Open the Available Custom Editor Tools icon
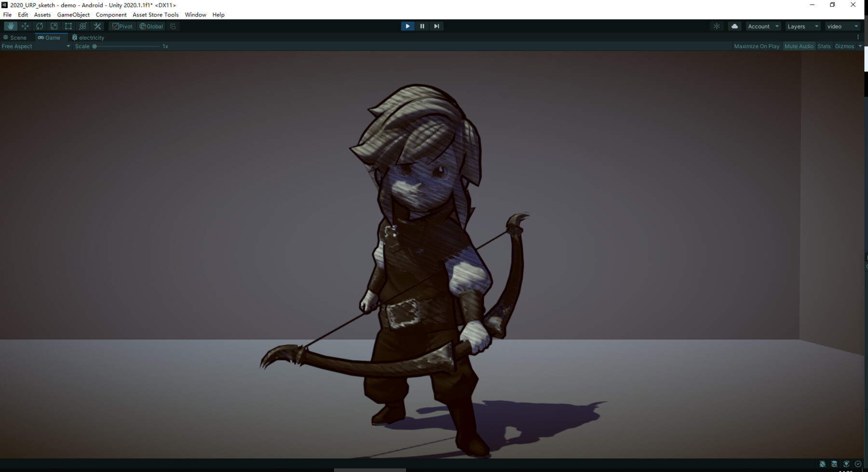Image resolution: width=868 pixels, height=472 pixels. (97, 26)
